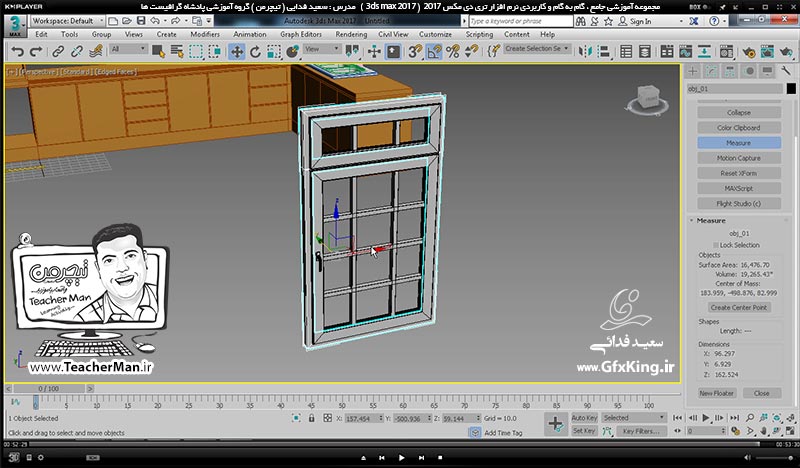Open the Rendering menu
800x468 pixels.
(x=351, y=34)
